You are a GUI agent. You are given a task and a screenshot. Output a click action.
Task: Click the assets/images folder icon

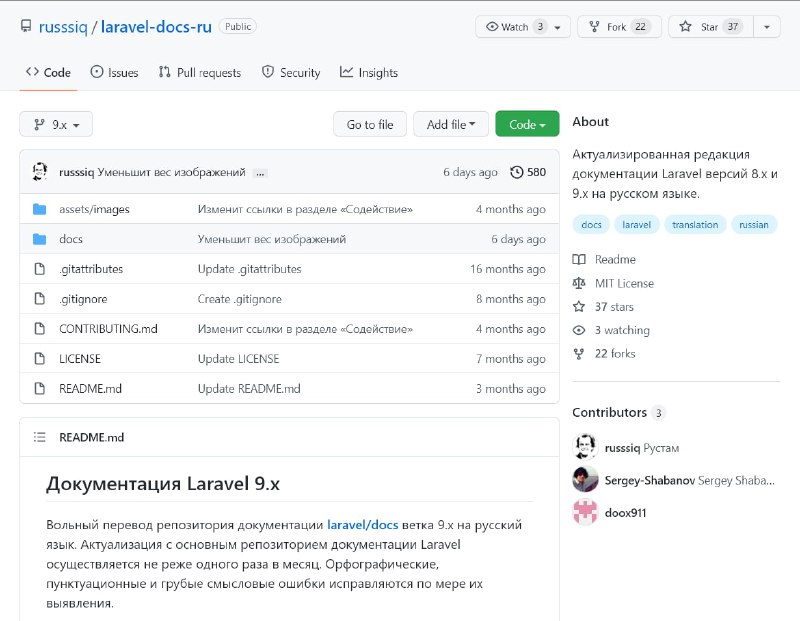coord(39,209)
